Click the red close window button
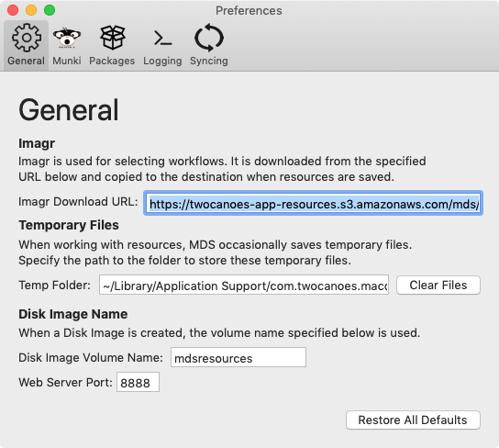Image resolution: width=499 pixels, height=448 pixels. click(x=13, y=10)
